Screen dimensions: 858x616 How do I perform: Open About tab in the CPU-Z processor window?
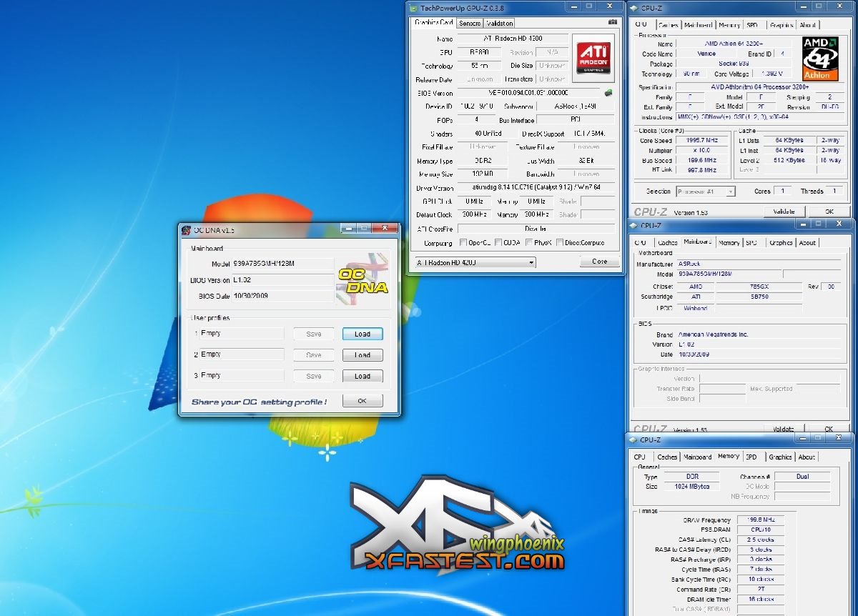tap(807, 25)
